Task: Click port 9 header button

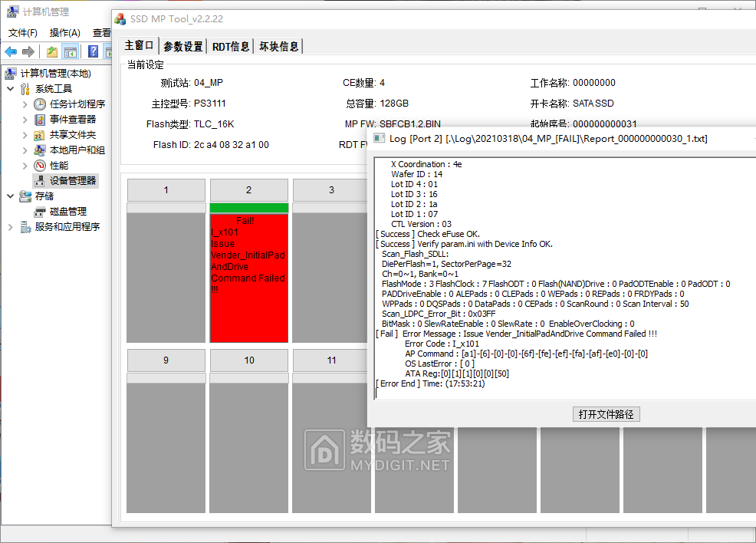Action: click(166, 360)
